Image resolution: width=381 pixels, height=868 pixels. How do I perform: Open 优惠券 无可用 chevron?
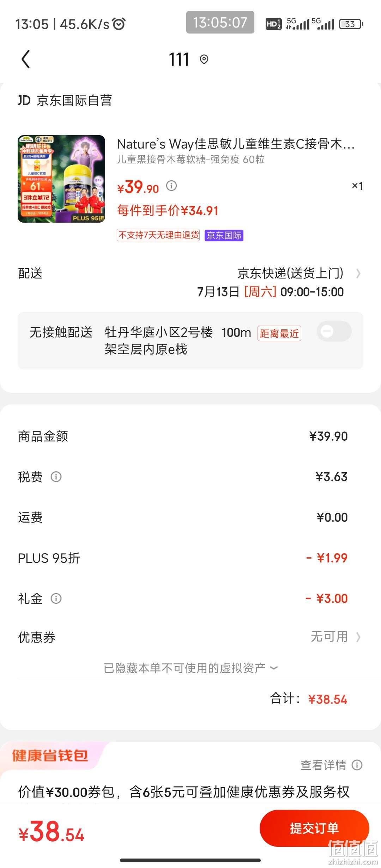tap(358, 637)
